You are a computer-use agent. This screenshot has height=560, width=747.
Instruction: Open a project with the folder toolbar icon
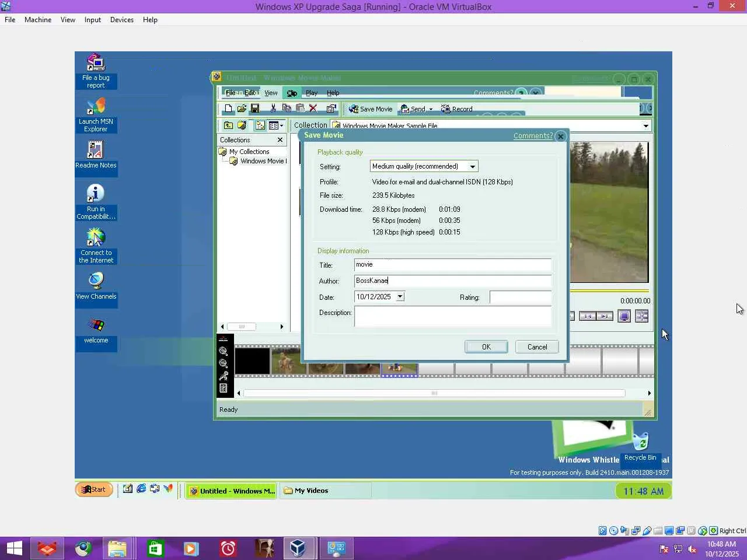pos(242,108)
